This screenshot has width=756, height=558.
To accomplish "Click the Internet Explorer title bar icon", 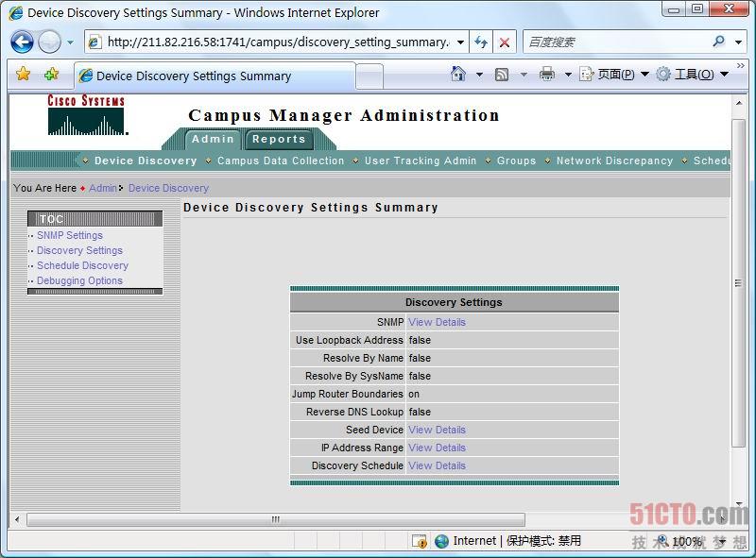I will pyautogui.click(x=16, y=13).
